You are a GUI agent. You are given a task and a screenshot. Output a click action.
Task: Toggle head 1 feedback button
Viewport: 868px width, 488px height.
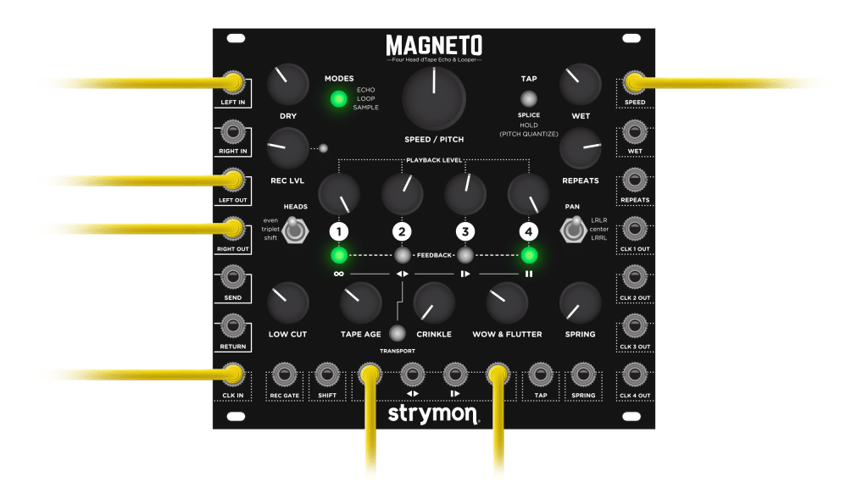point(339,255)
